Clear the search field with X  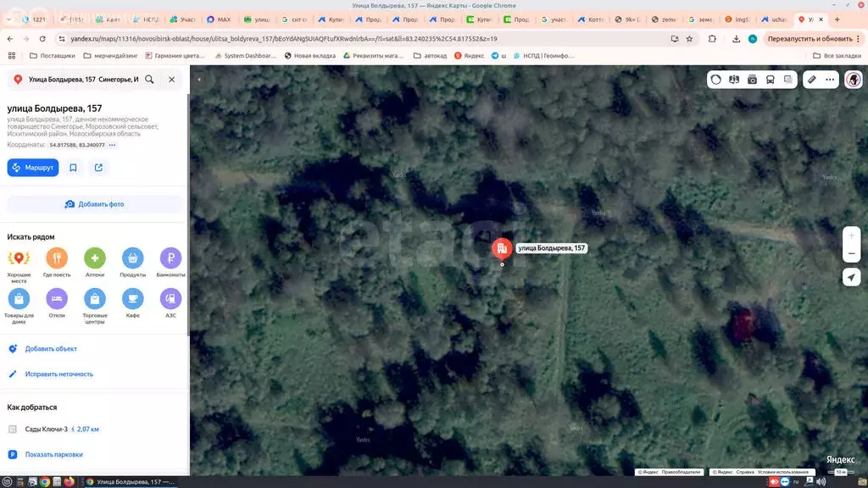tap(171, 79)
